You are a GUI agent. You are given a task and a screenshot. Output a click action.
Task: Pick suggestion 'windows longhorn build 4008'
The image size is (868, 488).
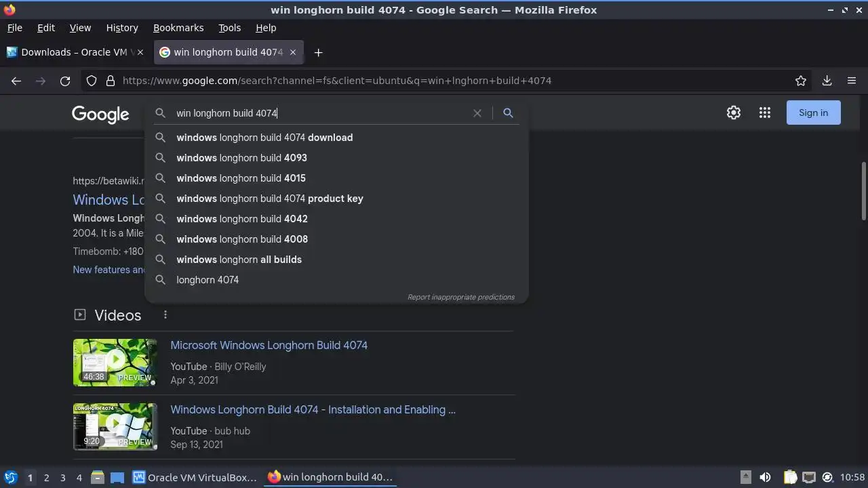(x=336, y=239)
